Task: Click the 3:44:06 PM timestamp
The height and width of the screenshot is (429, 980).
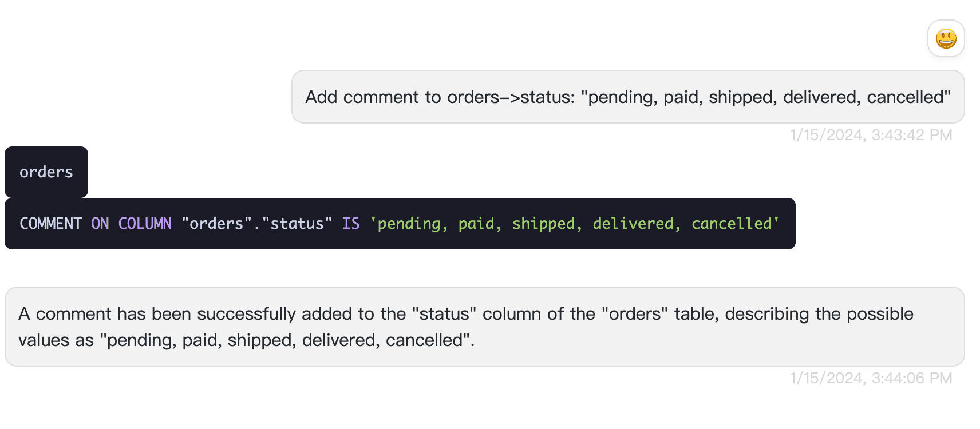Action: [x=871, y=378]
